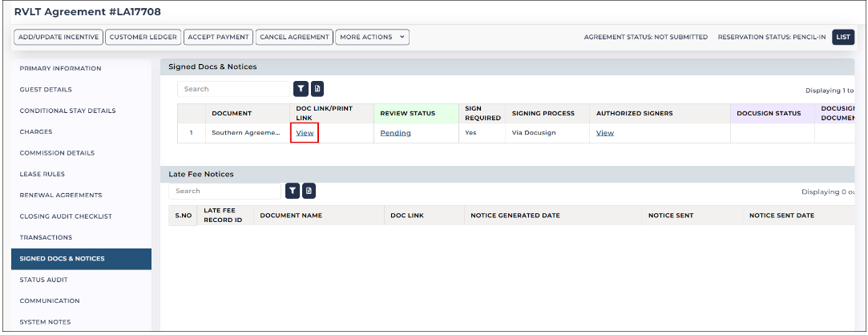Image resolution: width=868 pixels, height=335 pixels.
Task: Click Add/Update Incentive button
Action: coord(59,37)
